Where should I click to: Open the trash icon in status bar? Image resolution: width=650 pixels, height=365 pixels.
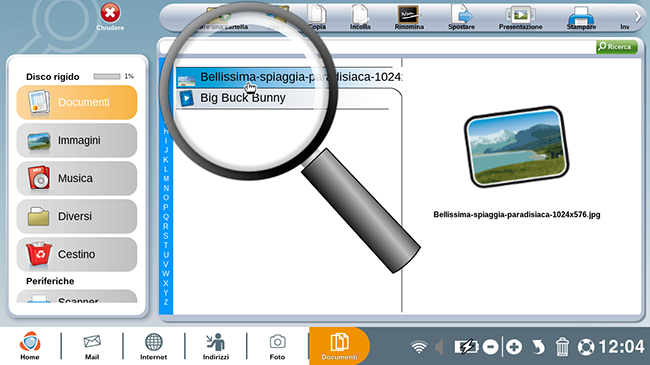pyautogui.click(x=562, y=347)
